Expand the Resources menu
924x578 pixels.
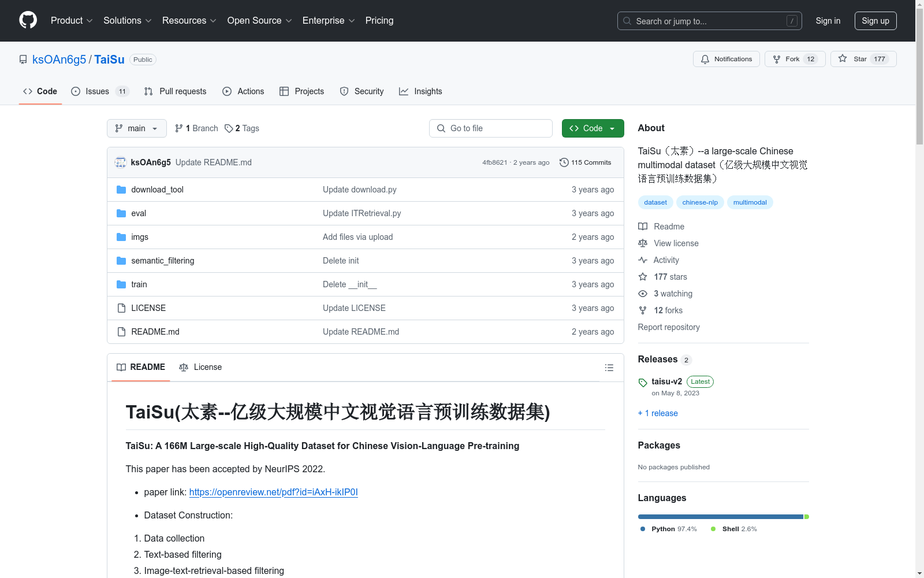pos(189,20)
